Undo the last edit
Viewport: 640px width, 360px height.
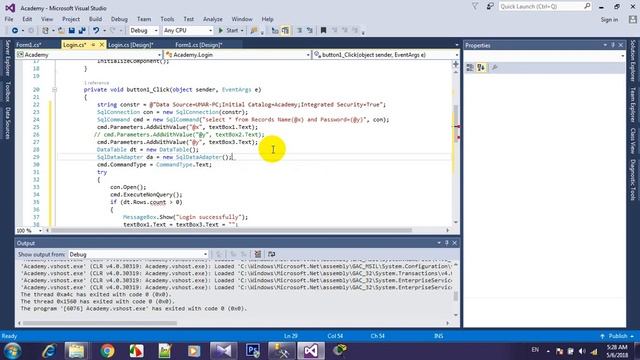point(96,31)
